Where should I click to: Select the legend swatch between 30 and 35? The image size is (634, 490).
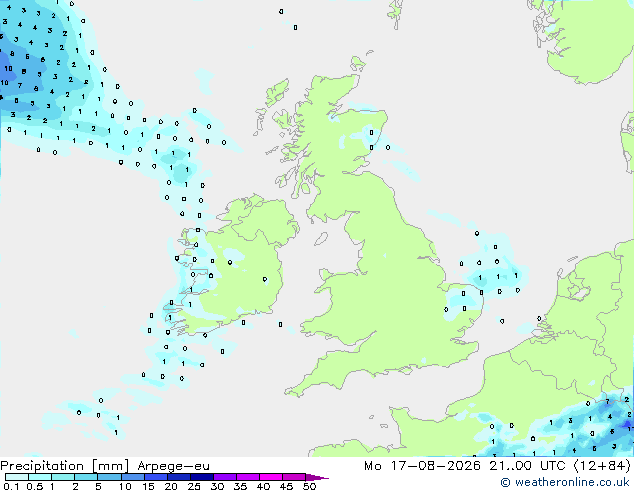click(x=225, y=477)
